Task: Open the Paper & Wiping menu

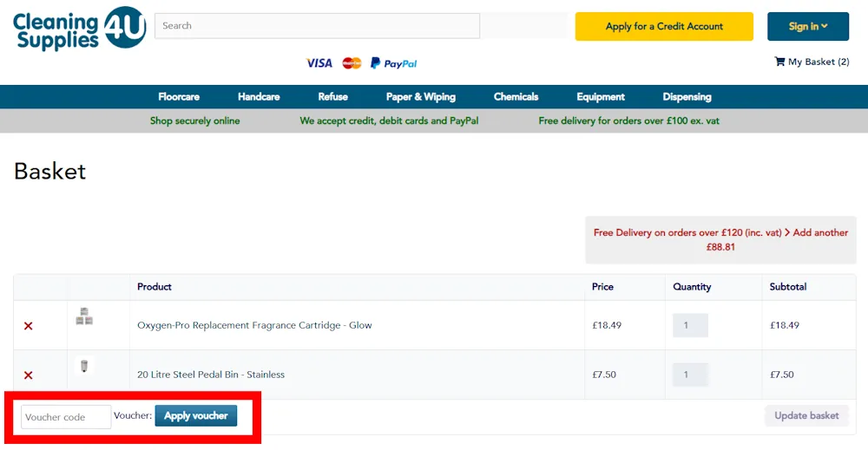Action: (421, 97)
